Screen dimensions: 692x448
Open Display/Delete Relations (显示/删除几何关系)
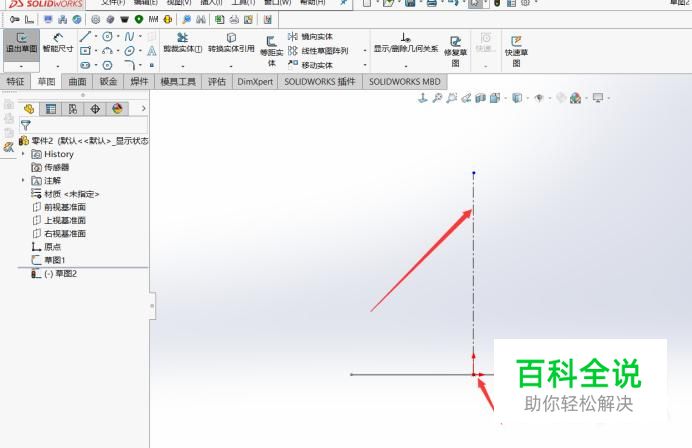406,43
